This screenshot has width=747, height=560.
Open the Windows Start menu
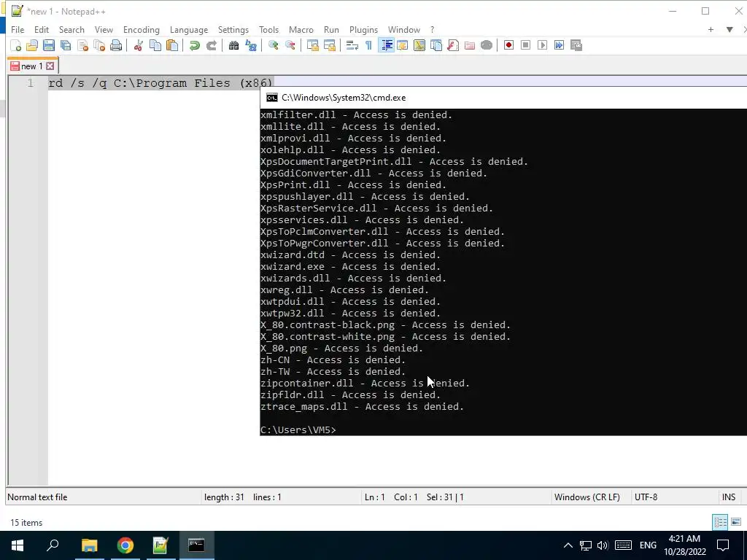pos(18,545)
